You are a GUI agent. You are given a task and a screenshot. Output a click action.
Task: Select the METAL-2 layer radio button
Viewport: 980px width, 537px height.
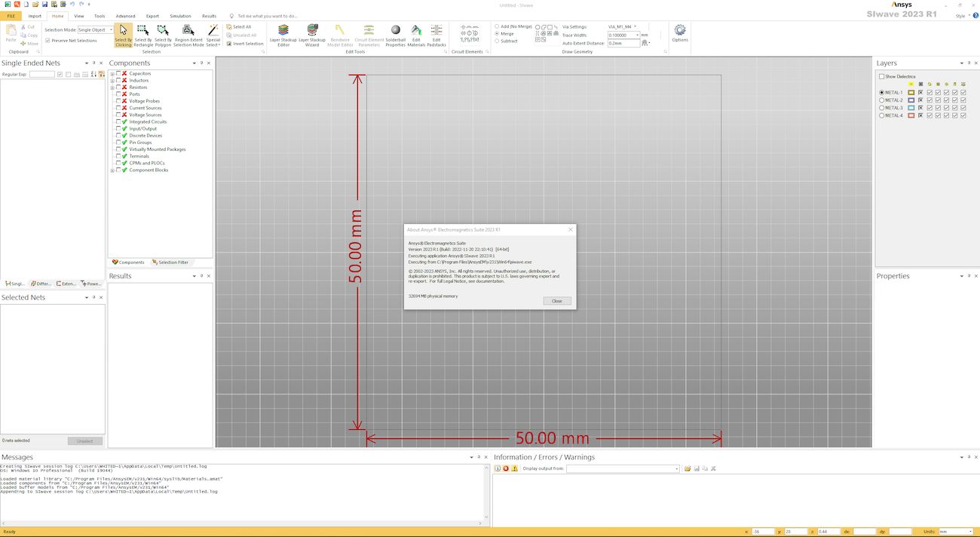(882, 100)
